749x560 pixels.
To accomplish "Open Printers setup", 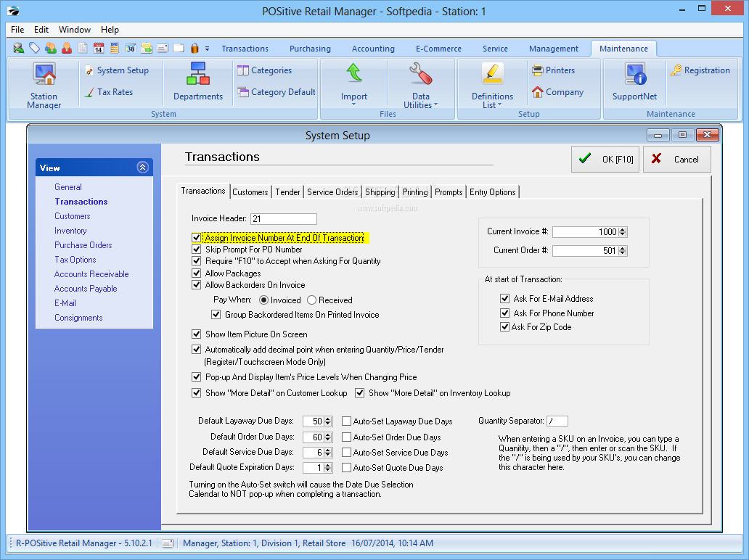I will click(553, 70).
